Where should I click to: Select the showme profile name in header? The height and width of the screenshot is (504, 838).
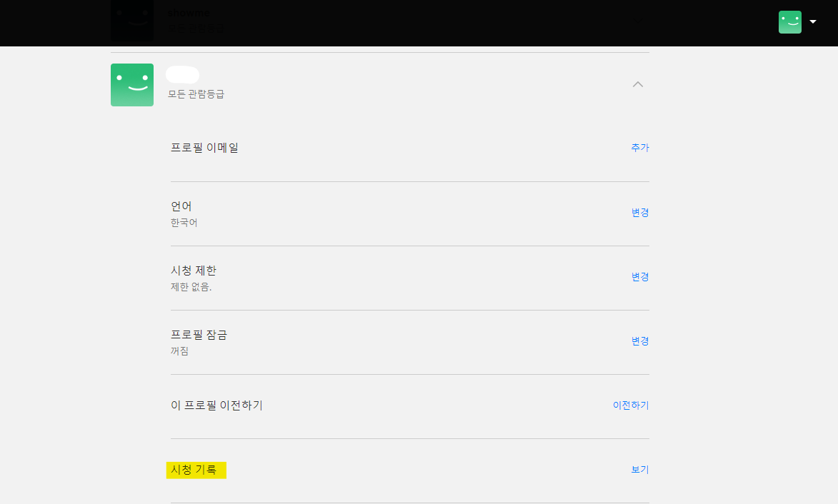pyautogui.click(x=189, y=13)
